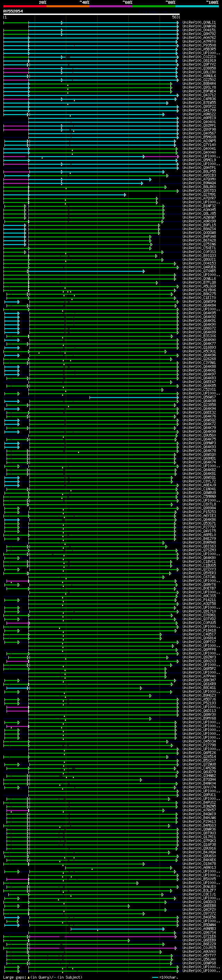Open the UniRef100_B8B4R4 entry

199,83
